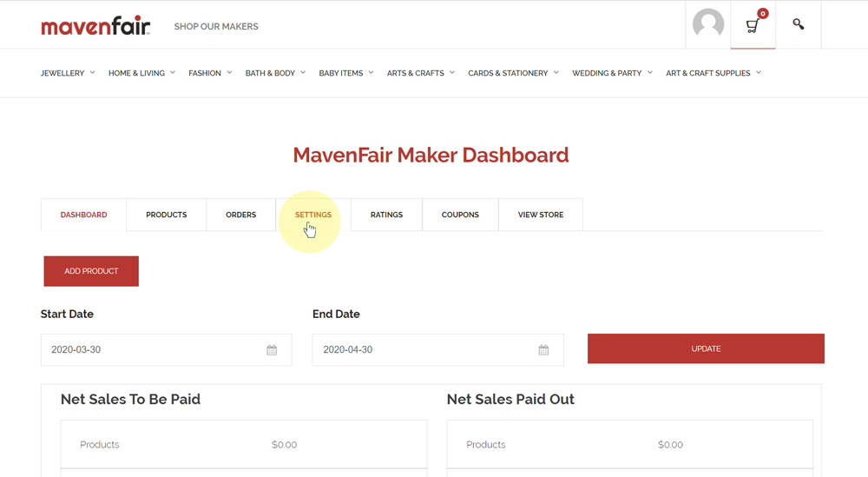868x477 pixels.
Task: Click the MavenFair Maker Dashboard heading
Action: 431,155
